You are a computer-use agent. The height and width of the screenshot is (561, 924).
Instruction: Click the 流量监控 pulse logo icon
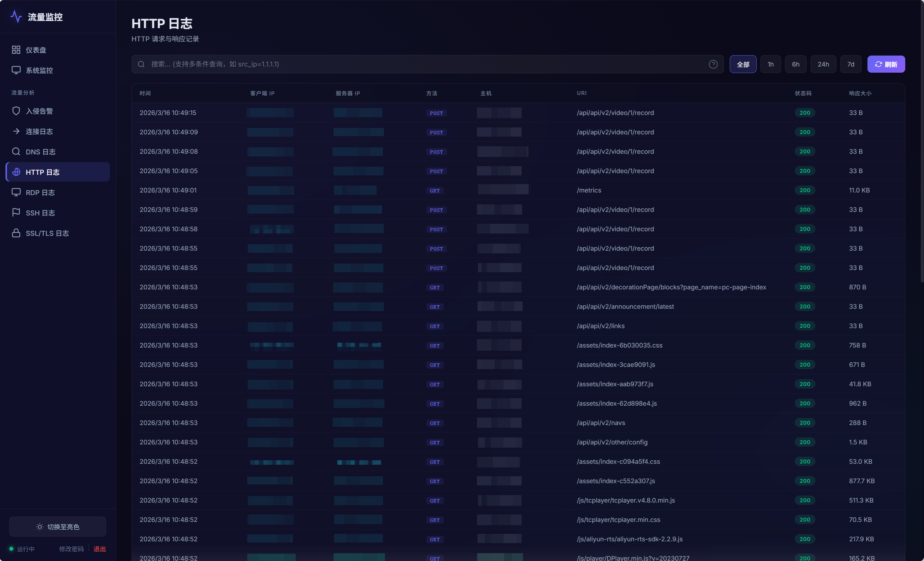[16, 16]
